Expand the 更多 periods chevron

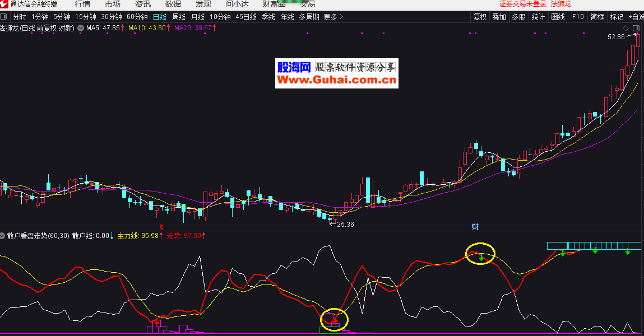[341, 17]
